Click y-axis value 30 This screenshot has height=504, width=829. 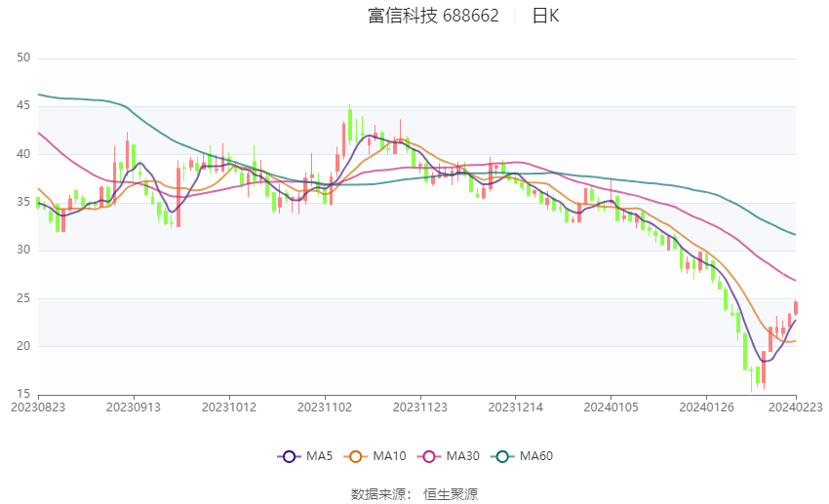(x=23, y=250)
